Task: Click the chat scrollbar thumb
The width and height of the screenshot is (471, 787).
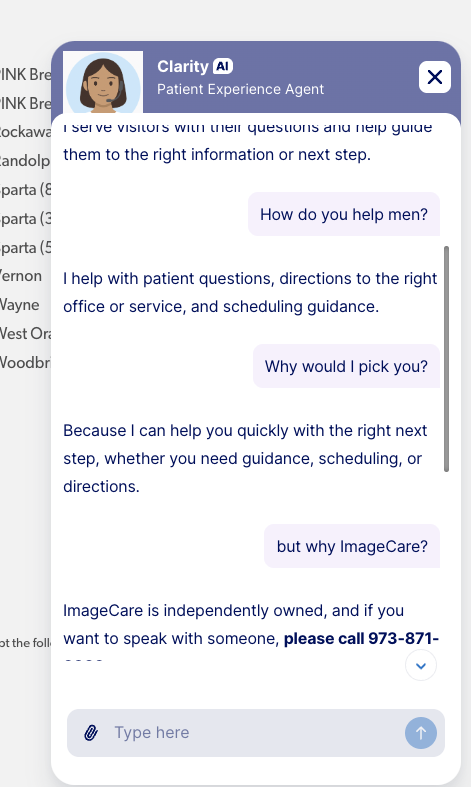Action: tap(446, 359)
